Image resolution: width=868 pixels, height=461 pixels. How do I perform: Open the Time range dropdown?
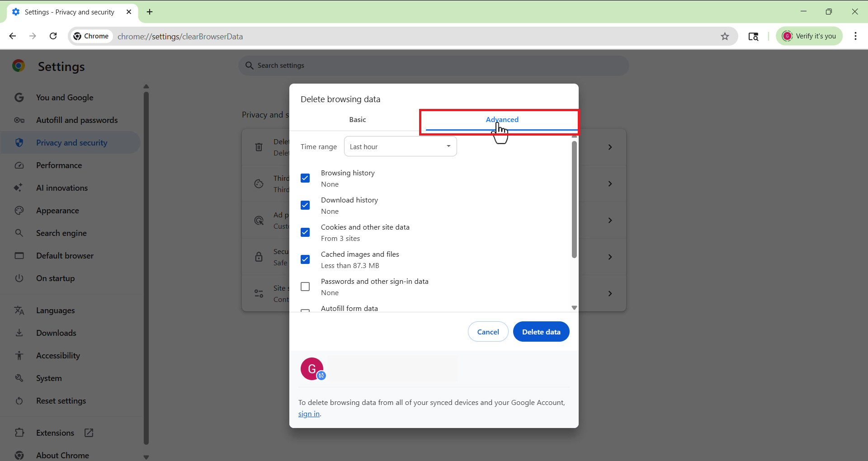(400, 146)
